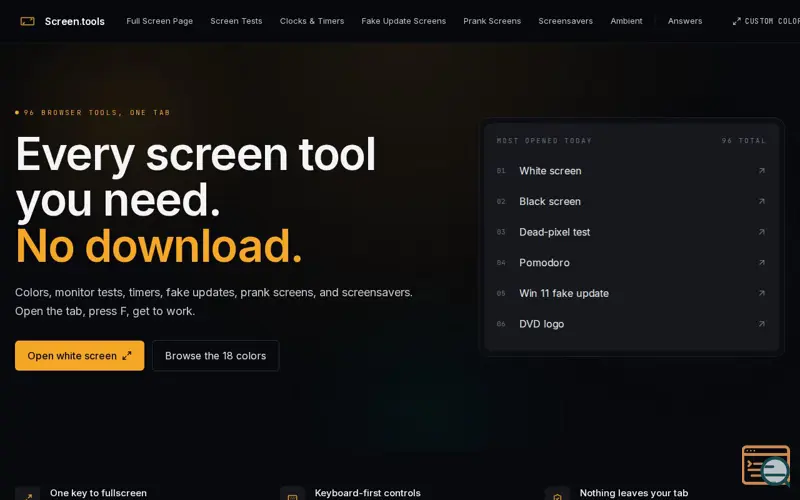The height and width of the screenshot is (500, 800).
Task: Click arrow icon on Win 11 fake update row
Action: click(x=761, y=293)
